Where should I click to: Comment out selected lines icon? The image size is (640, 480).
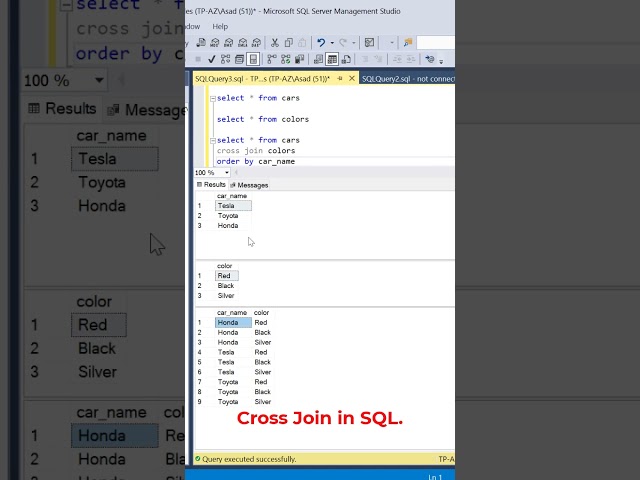(x=365, y=60)
